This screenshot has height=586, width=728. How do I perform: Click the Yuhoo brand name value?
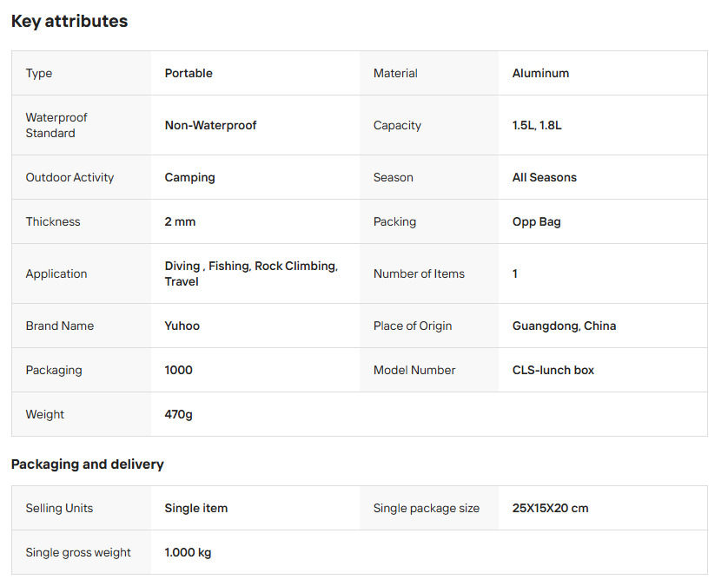(x=182, y=326)
